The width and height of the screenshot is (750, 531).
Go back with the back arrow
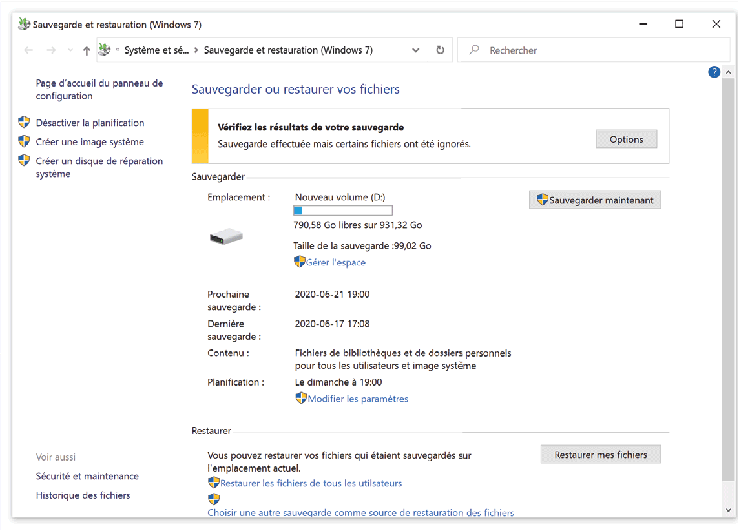point(29,50)
